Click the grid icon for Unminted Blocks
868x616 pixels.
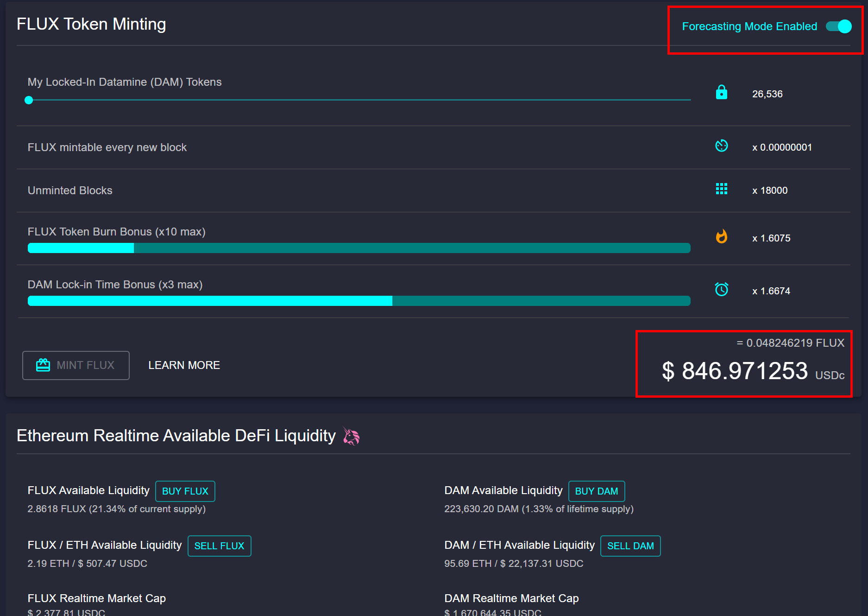(x=722, y=189)
